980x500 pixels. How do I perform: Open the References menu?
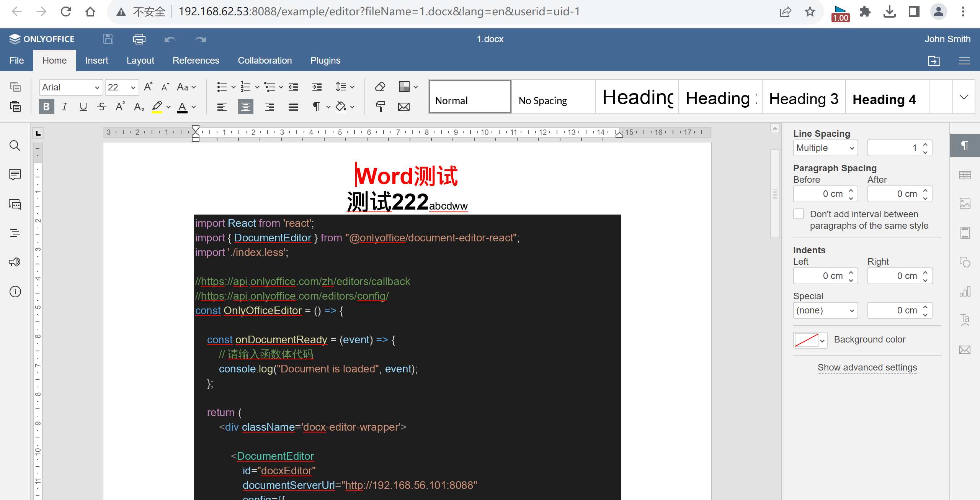pyautogui.click(x=194, y=60)
